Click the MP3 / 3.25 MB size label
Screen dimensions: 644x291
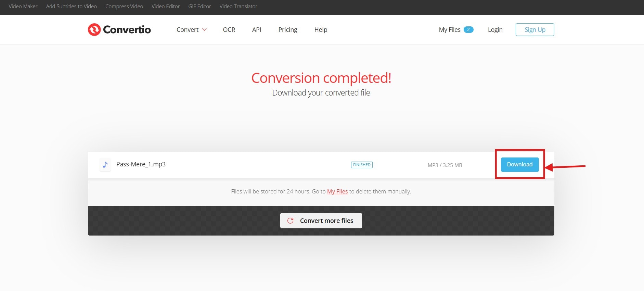click(x=445, y=165)
